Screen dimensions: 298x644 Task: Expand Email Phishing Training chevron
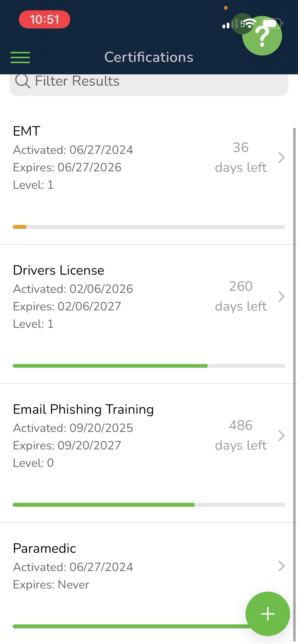click(x=281, y=436)
